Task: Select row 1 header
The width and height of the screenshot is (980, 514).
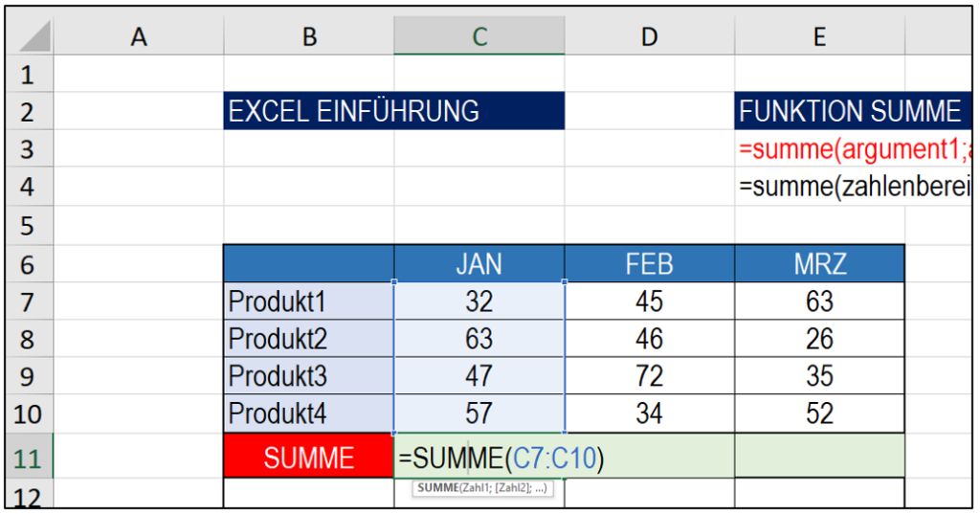Action: [x=29, y=75]
